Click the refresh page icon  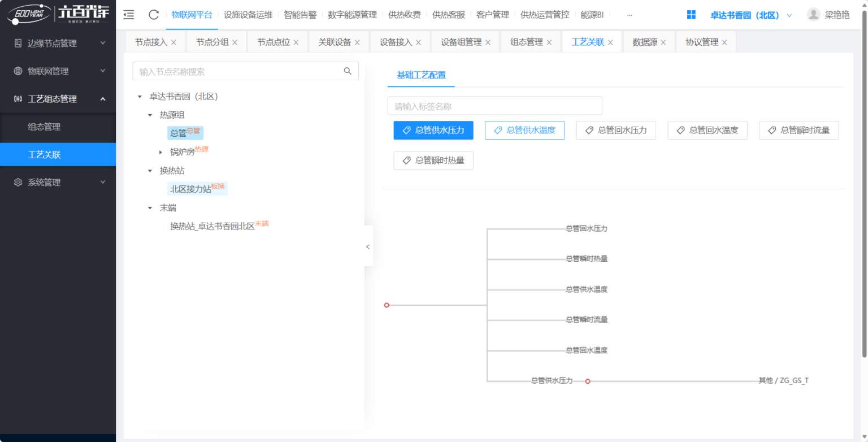(154, 15)
